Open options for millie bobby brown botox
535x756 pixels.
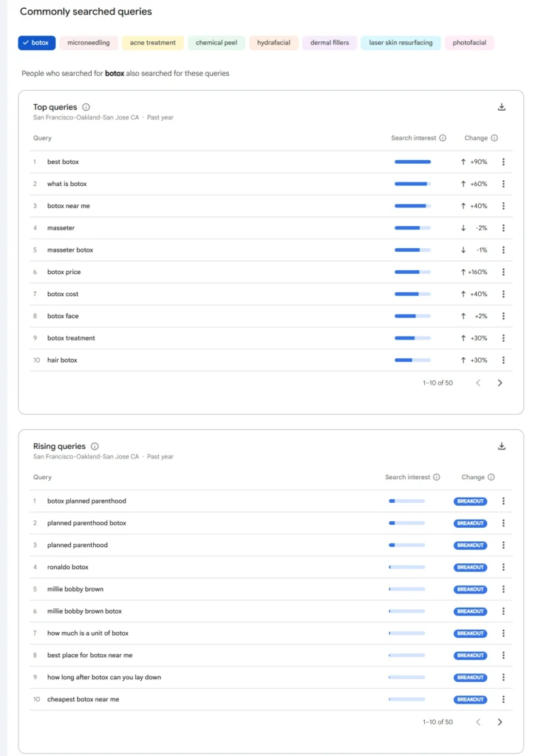click(503, 611)
